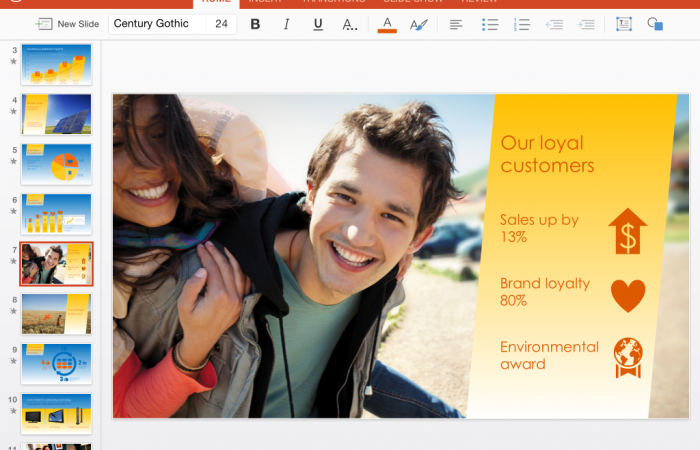Screen dimensions: 700x450
Task: Open slide 5 pie chart thumbnail
Action: (x=56, y=164)
